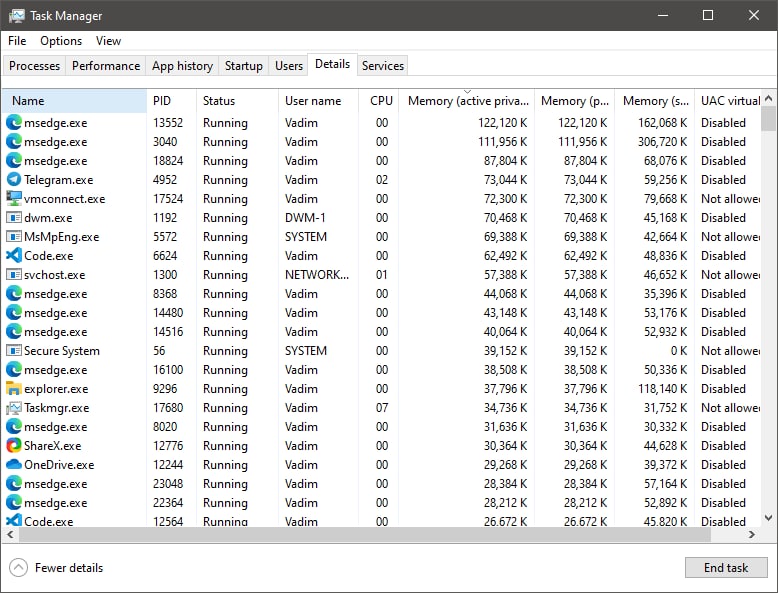Click the Fewer details label
The width and height of the screenshot is (778, 593).
click(69, 568)
